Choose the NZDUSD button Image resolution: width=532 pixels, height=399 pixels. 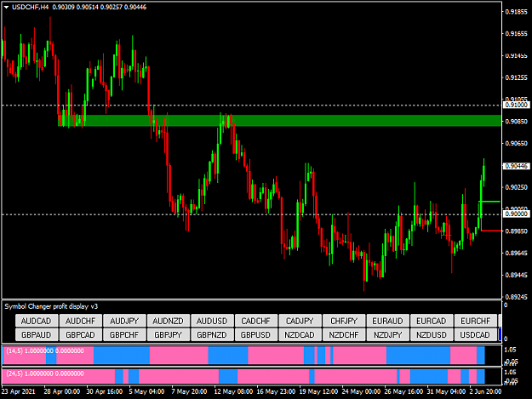click(432, 334)
